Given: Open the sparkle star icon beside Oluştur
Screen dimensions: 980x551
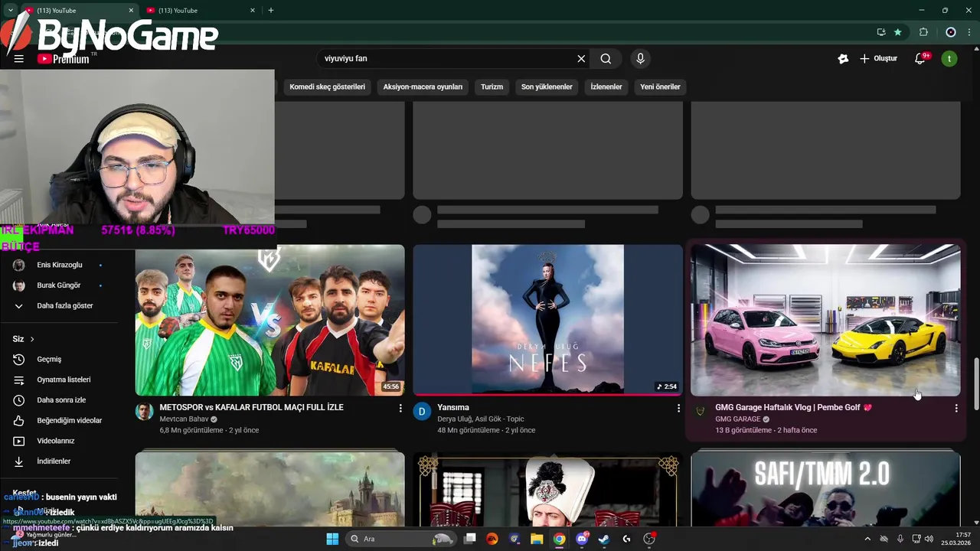Looking at the screenshot, I should (843, 59).
